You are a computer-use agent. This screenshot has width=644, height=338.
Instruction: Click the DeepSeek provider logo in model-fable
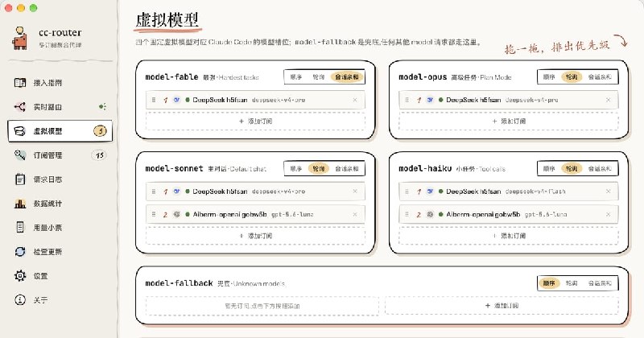pos(176,100)
